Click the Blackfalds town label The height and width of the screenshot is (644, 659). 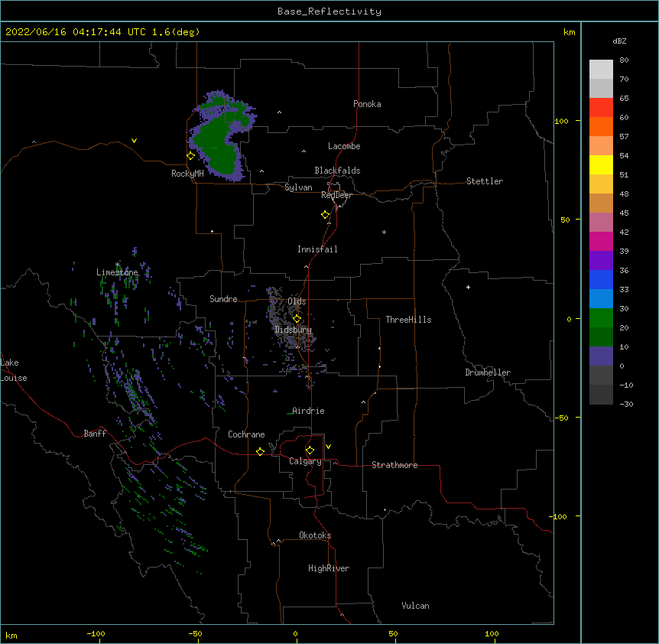coord(337,171)
